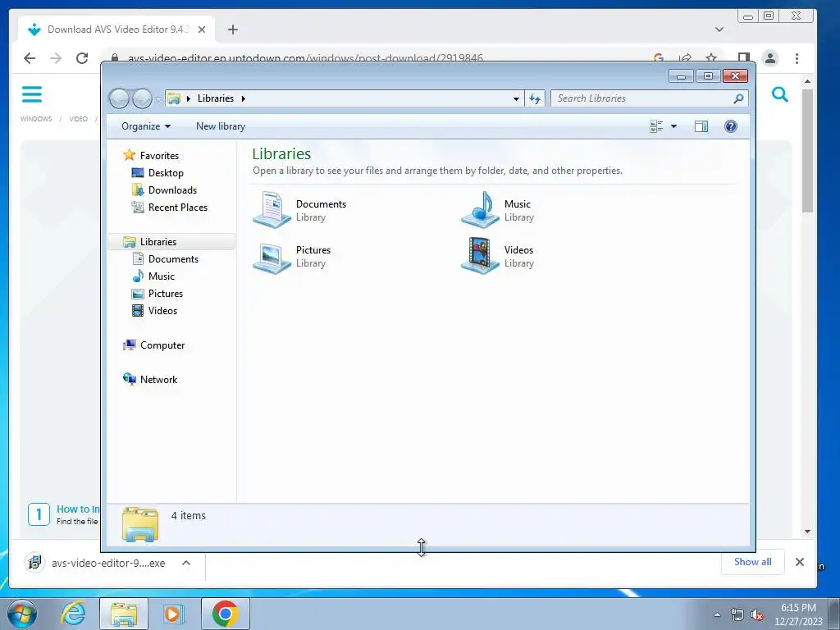Click Show all downloads
Viewport: 840px width, 630px height.
pyautogui.click(x=752, y=562)
